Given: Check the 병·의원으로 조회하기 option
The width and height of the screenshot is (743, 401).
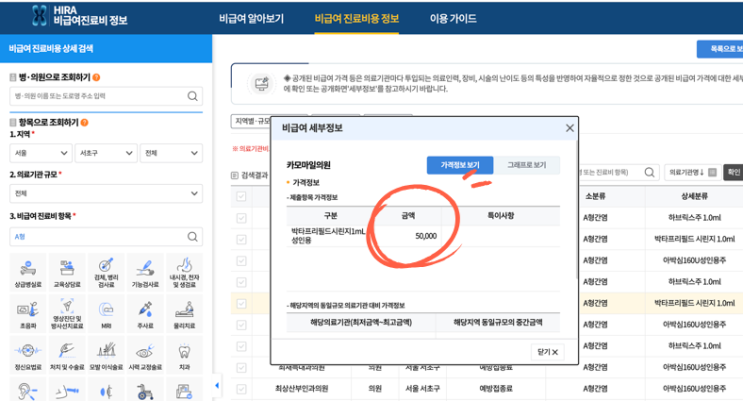Looking at the screenshot, I should pyautogui.click(x=13, y=77).
